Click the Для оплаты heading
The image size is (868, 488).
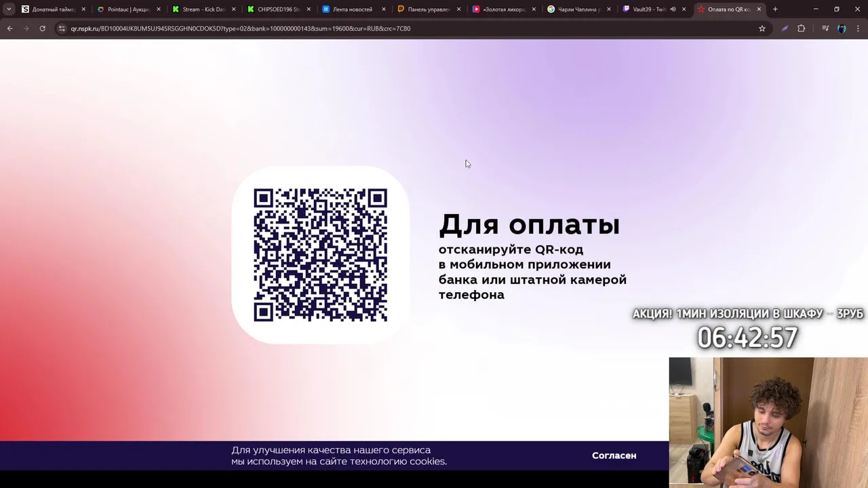pos(529,224)
